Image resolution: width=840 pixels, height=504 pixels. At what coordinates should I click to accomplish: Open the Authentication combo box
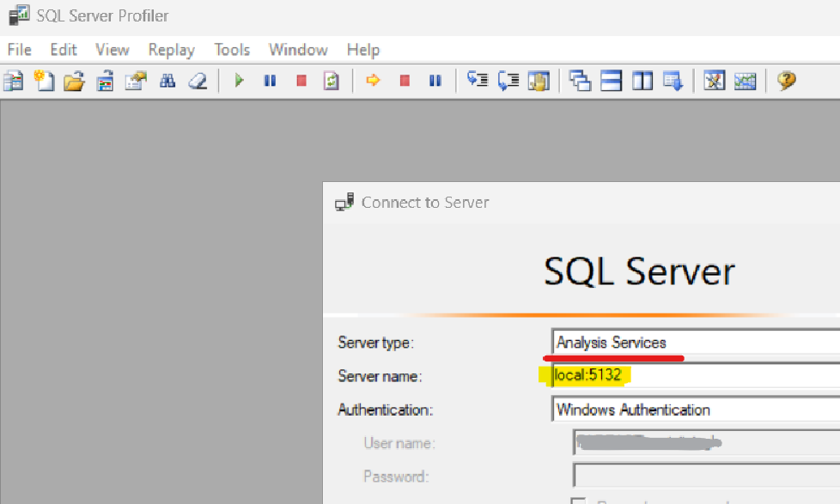click(696, 410)
